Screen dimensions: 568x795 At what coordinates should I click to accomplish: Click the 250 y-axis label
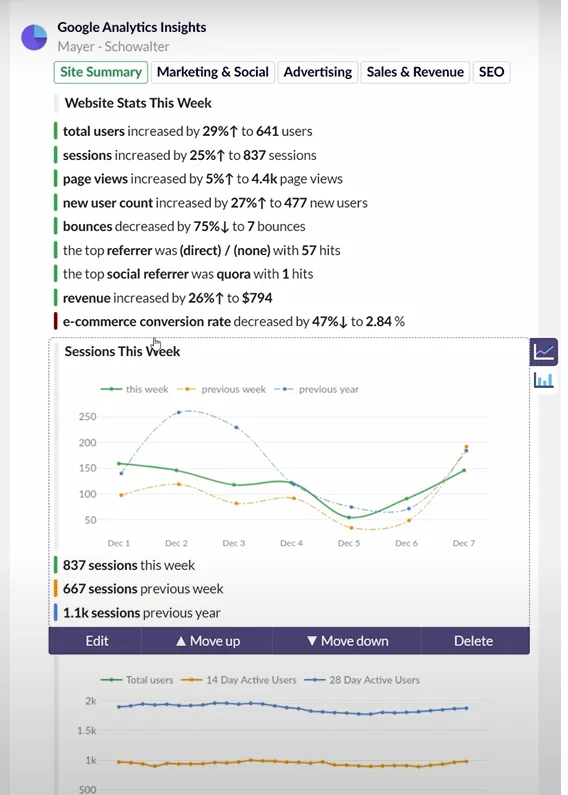(87, 417)
